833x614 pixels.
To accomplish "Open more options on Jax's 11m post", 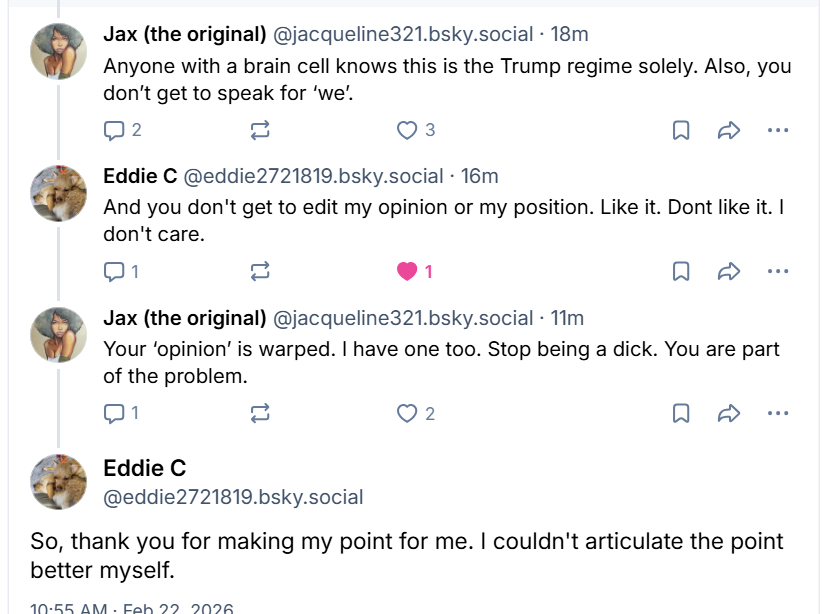I will click(778, 413).
